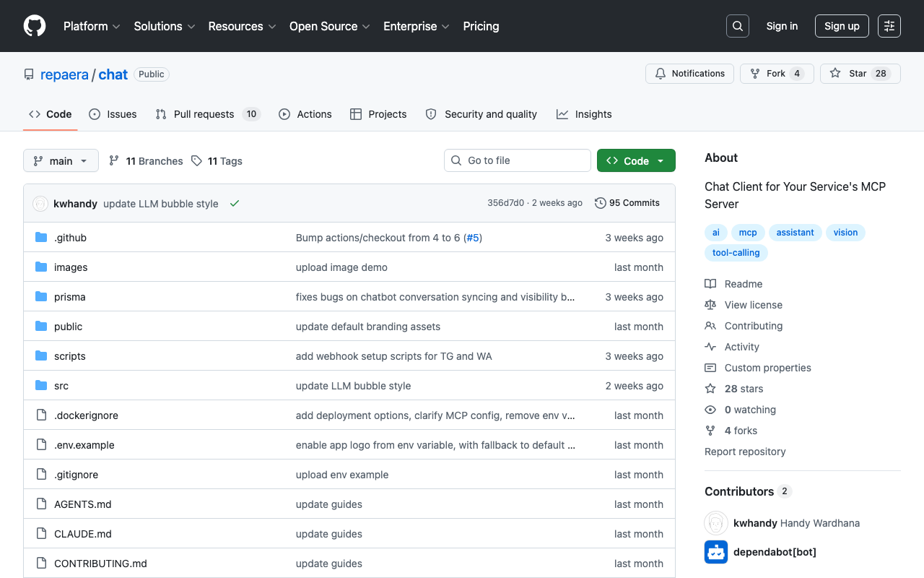This screenshot has height=578, width=924.
Task: Switch to the Actions tab
Action: point(305,114)
